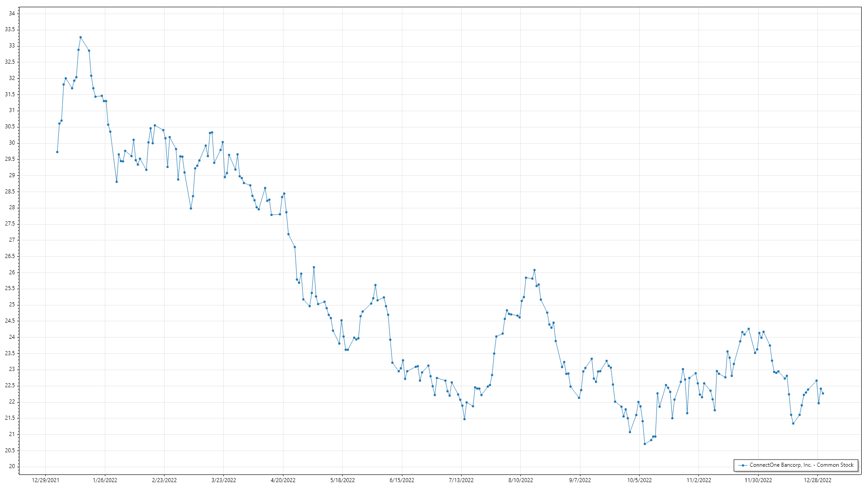
Task: Click the highest data point near 33.3
Action: tap(80, 38)
